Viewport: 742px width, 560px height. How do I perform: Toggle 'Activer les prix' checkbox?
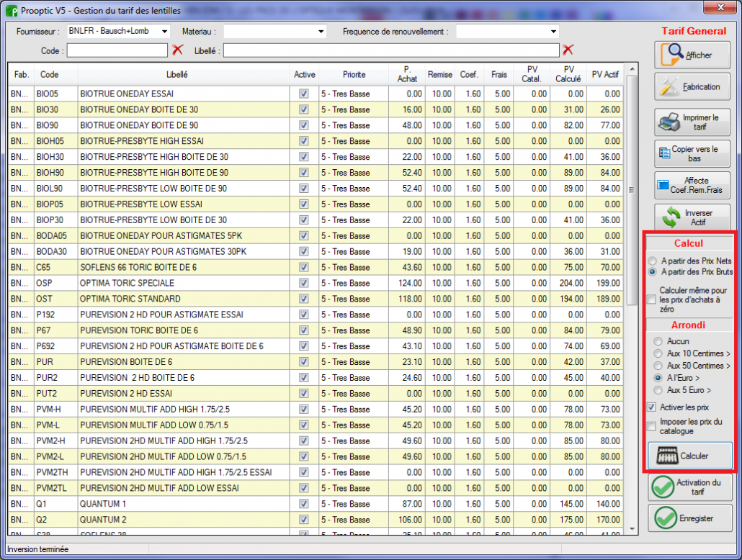(652, 407)
